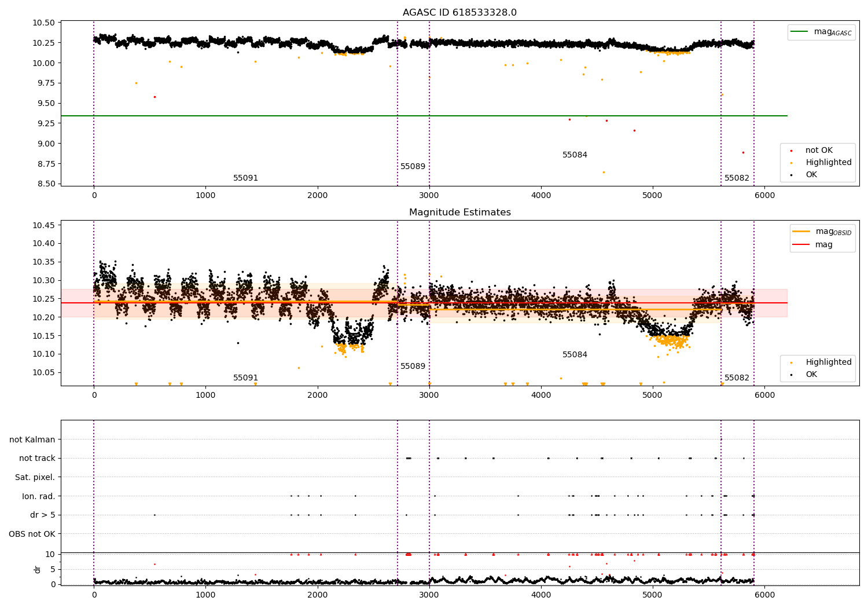
Task: Click the 'Sat. pixel.' axis label
Action: (35, 477)
